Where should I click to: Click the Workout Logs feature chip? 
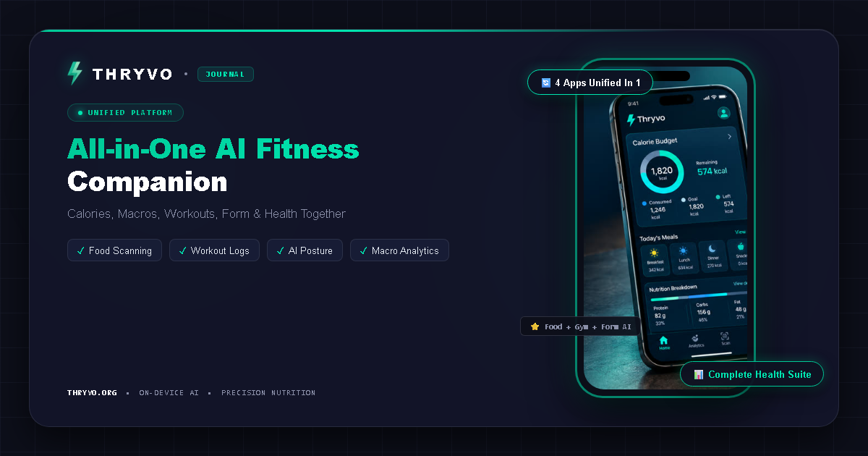(x=214, y=250)
